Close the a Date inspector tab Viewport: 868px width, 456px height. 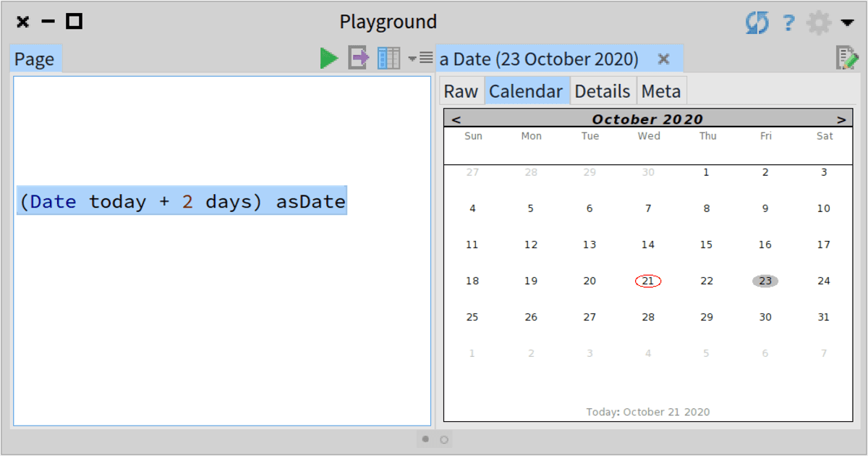[x=663, y=59]
